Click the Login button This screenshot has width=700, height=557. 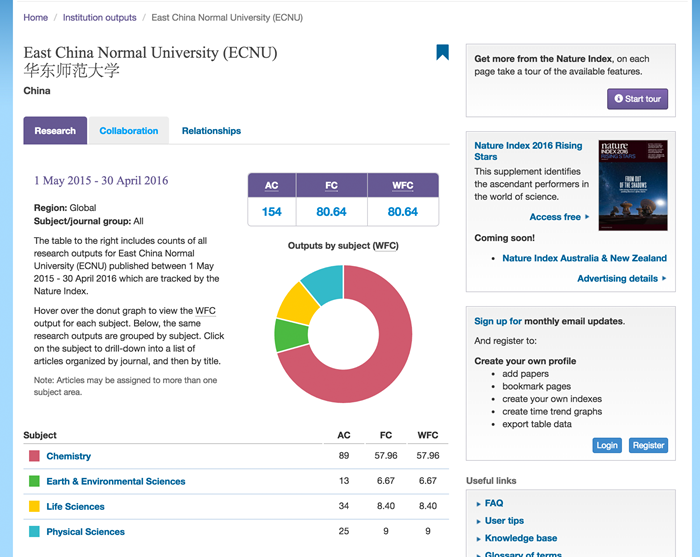[x=606, y=445]
